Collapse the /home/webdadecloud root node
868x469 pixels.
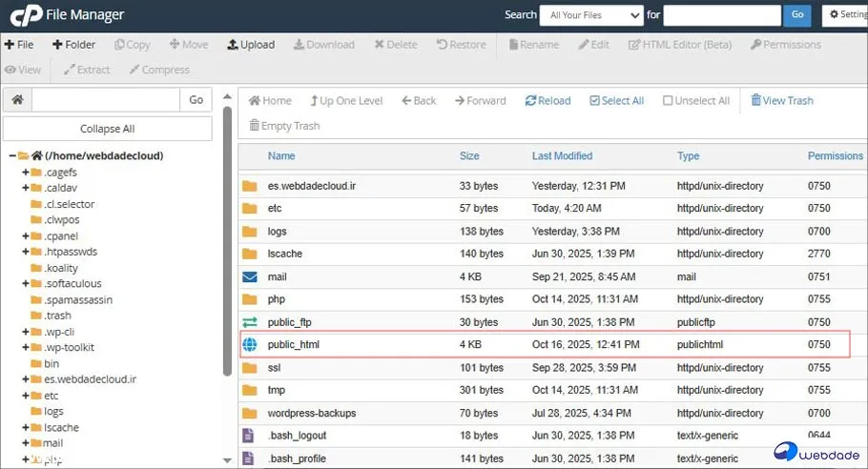pyautogui.click(x=12, y=156)
